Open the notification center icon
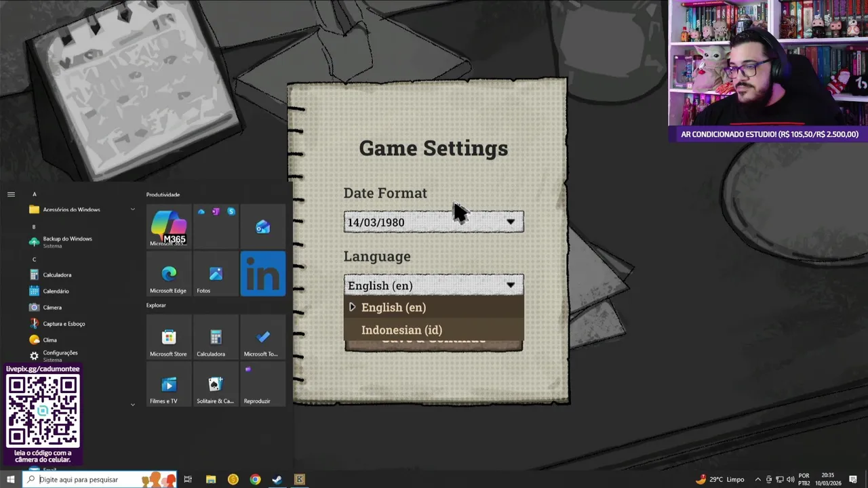The width and height of the screenshot is (868, 488). pos(853,479)
